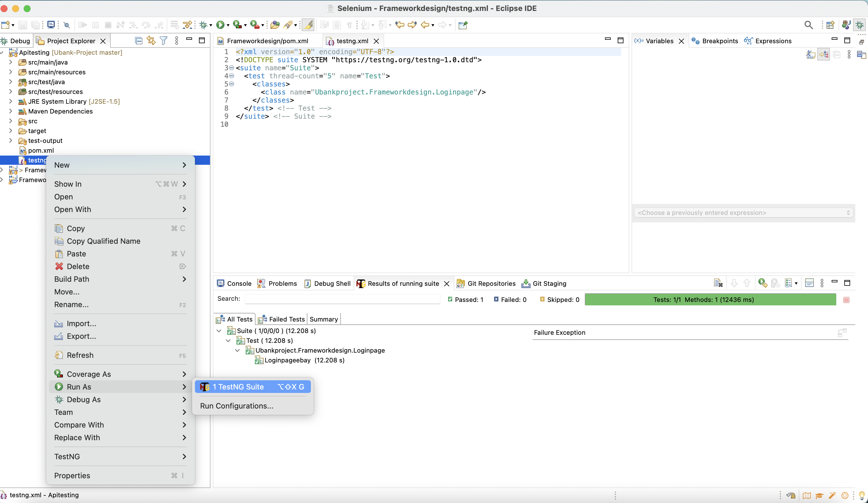Click the Open Console monitor icon in toolbar

tap(51, 25)
